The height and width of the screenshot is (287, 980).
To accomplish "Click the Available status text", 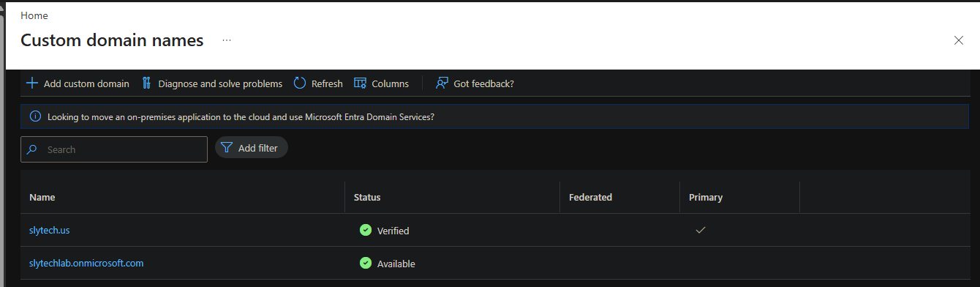I will point(396,264).
